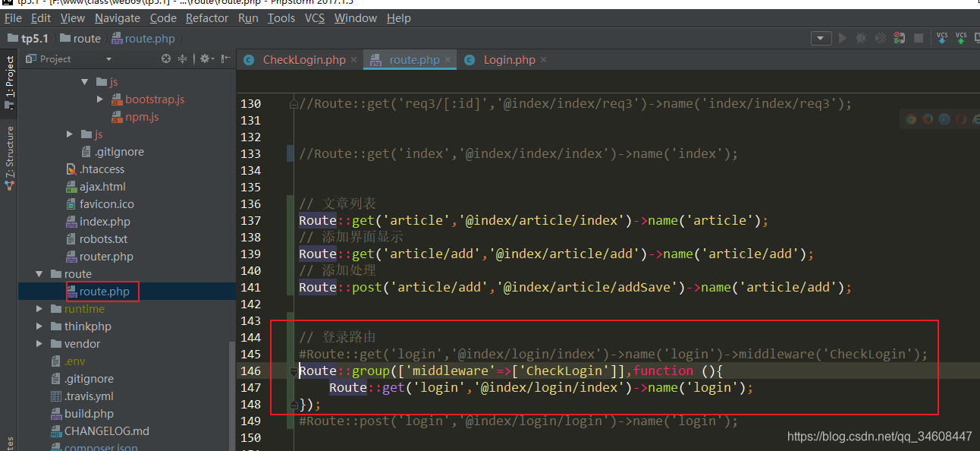980x451 pixels.
Task: Open the Window menu
Action: tap(356, 17)
